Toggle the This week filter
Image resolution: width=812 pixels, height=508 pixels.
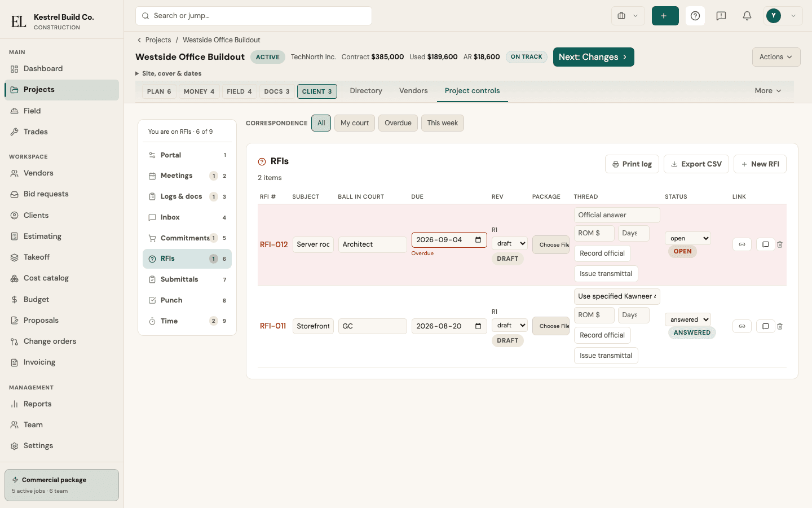tap(443, 123)
